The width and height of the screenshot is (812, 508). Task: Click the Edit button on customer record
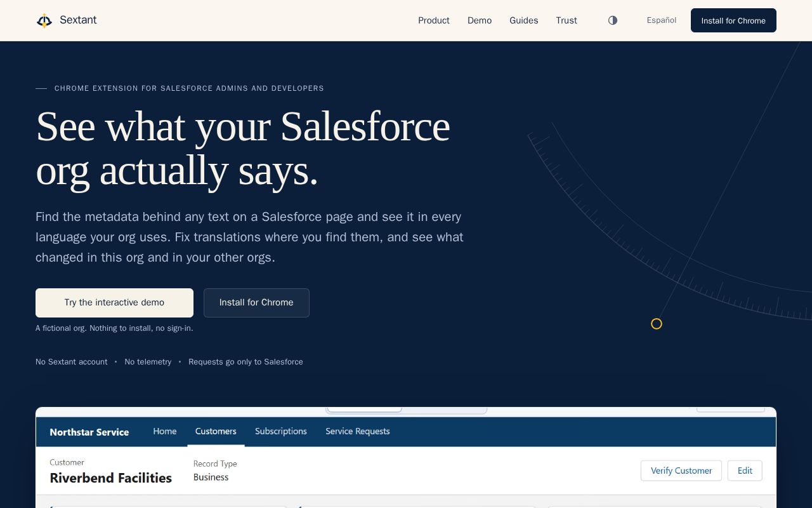click(745, 471)
